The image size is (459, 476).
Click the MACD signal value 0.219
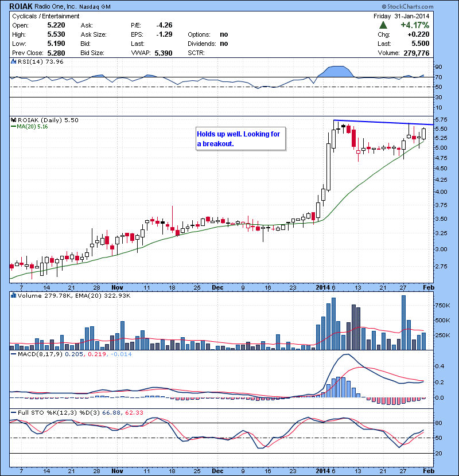pos(96,354)
